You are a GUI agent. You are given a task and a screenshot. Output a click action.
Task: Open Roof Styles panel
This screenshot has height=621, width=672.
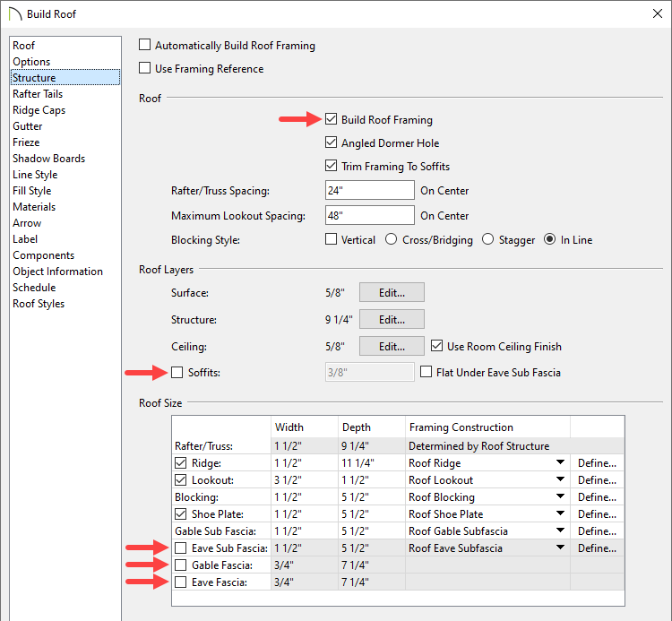click(65, 304)
